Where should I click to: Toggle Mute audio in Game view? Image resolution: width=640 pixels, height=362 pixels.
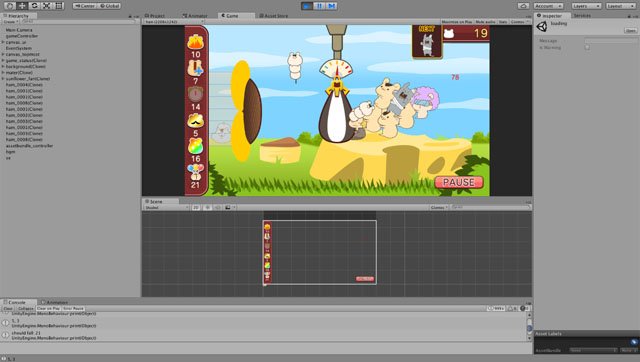coord(485,22)
